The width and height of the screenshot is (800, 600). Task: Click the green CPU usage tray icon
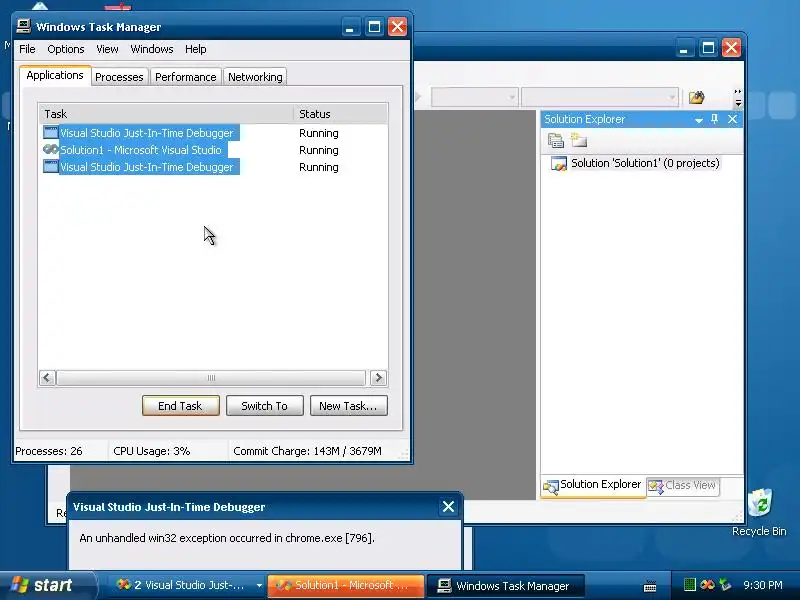click(x=689, y=585)
